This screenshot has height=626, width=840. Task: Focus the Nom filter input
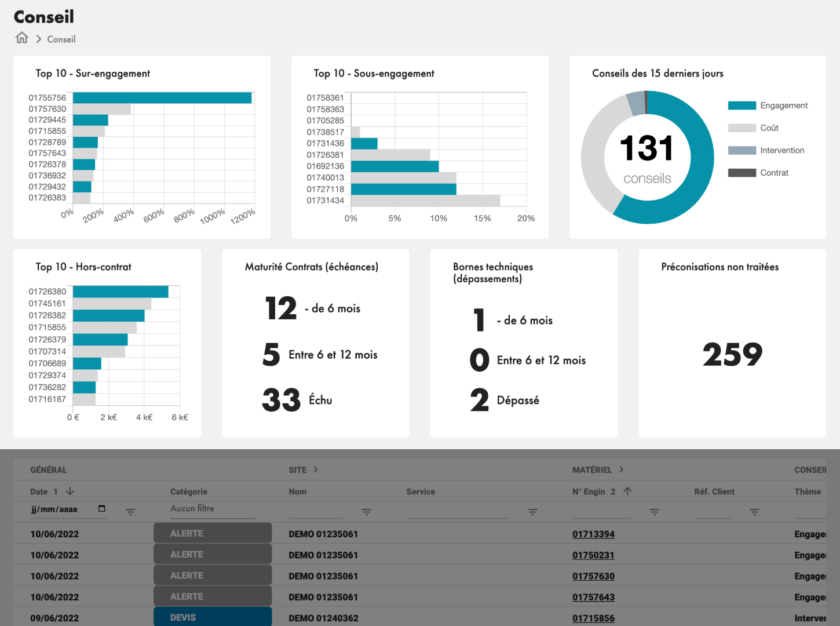pos(316,511)
